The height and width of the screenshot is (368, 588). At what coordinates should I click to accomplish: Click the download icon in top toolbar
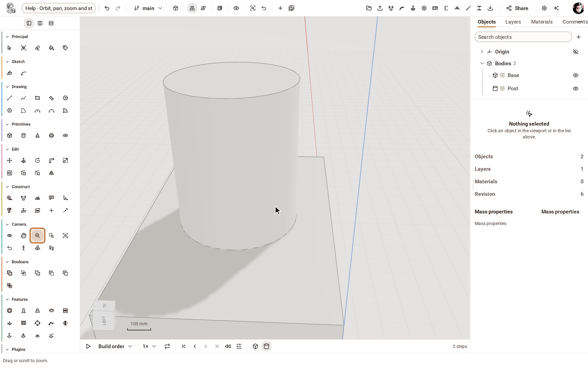pos(490,8)
